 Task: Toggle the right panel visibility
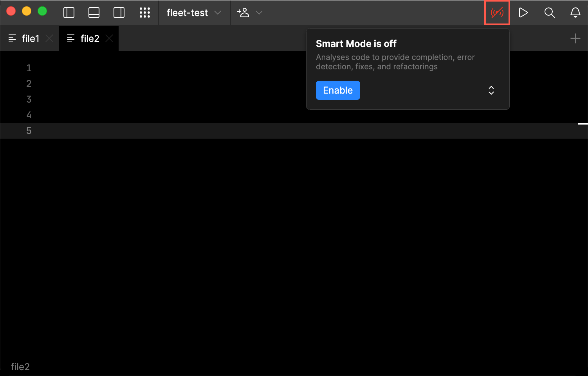[x=119, y=13]
